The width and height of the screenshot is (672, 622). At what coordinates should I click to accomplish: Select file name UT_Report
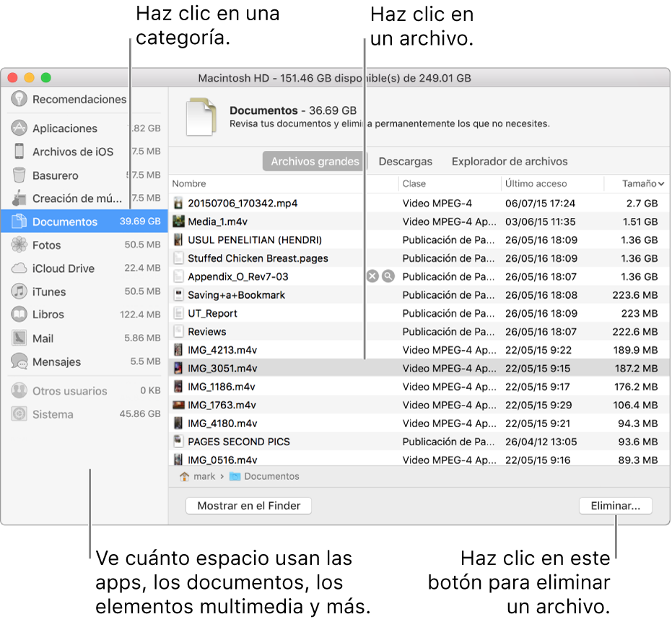(212, 313)
